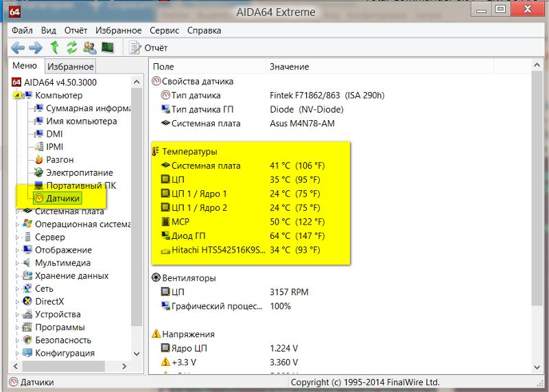Image resolution: width=549 pixels, height=392 pixels.
Task: Open the Отчёт menu in menu bar
Action: tap(75, 30)
